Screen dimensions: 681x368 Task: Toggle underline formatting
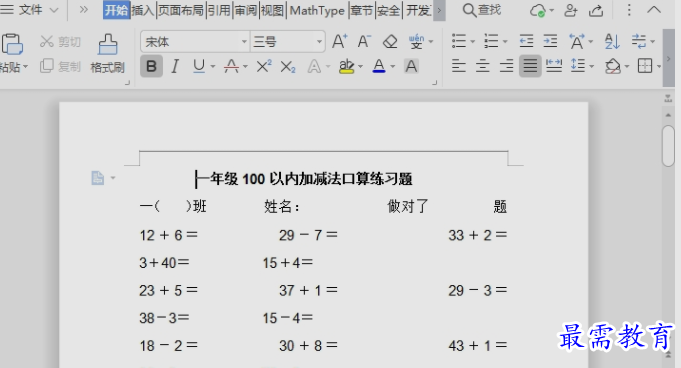[199, 66]
